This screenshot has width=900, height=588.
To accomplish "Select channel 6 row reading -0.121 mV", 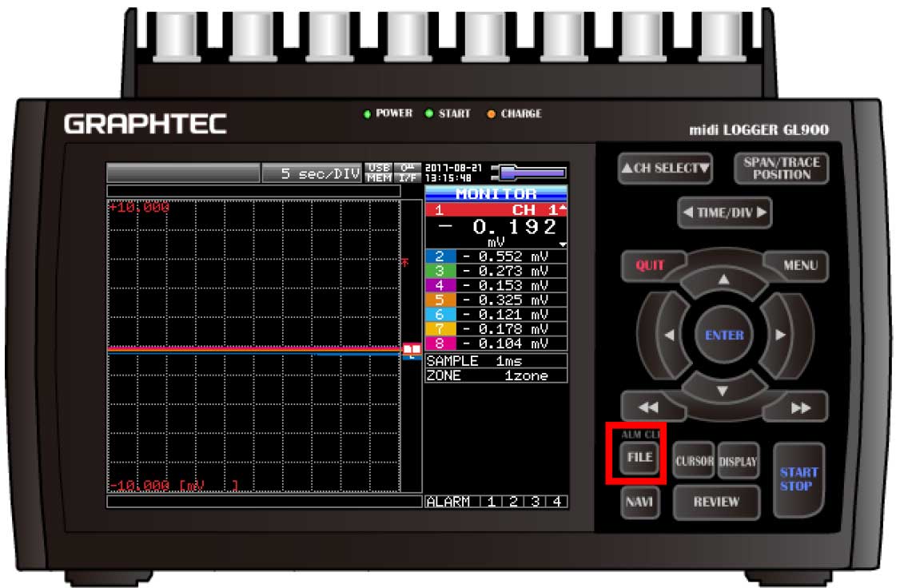I will (x=496, y=314).
